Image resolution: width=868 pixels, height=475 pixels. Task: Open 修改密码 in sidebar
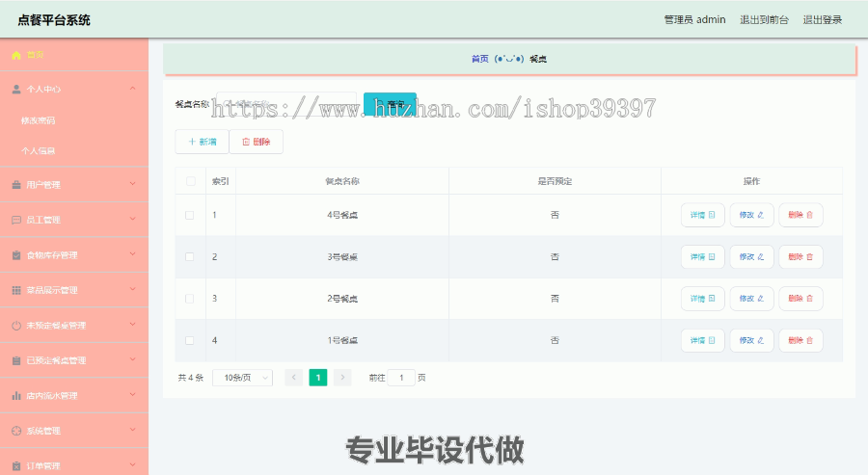(39, 120)
